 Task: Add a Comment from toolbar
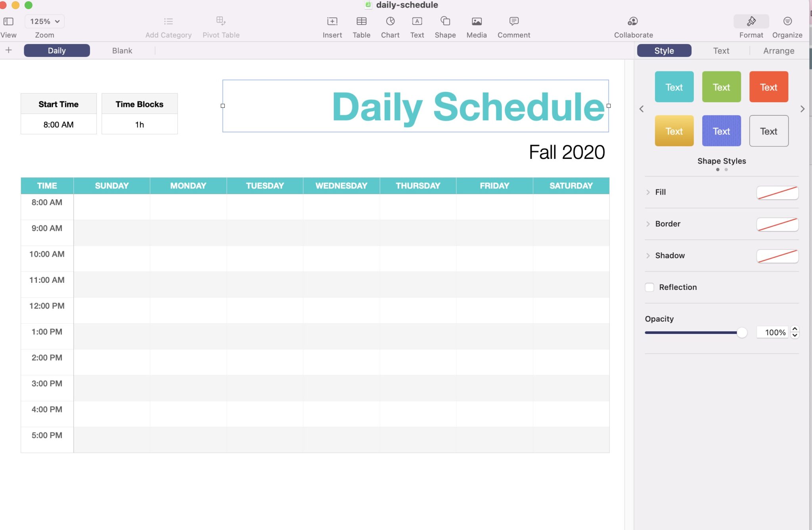click(x=514, y=21)
